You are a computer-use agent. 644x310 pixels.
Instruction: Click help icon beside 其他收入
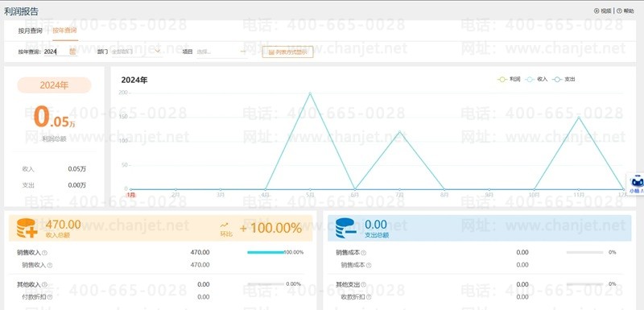tap(44, 284)
